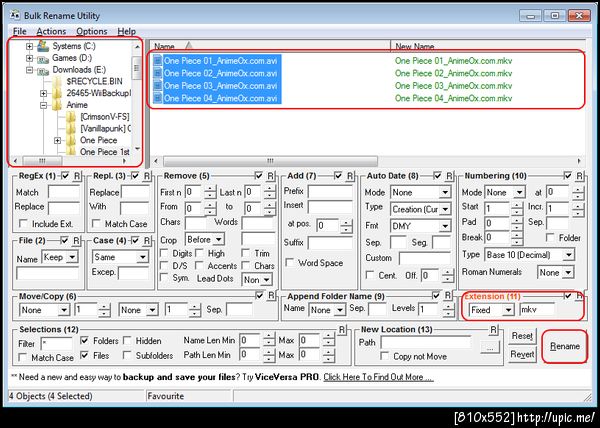
Task: Reset Case (4) with its R button
Action: (x=147, y=241)
